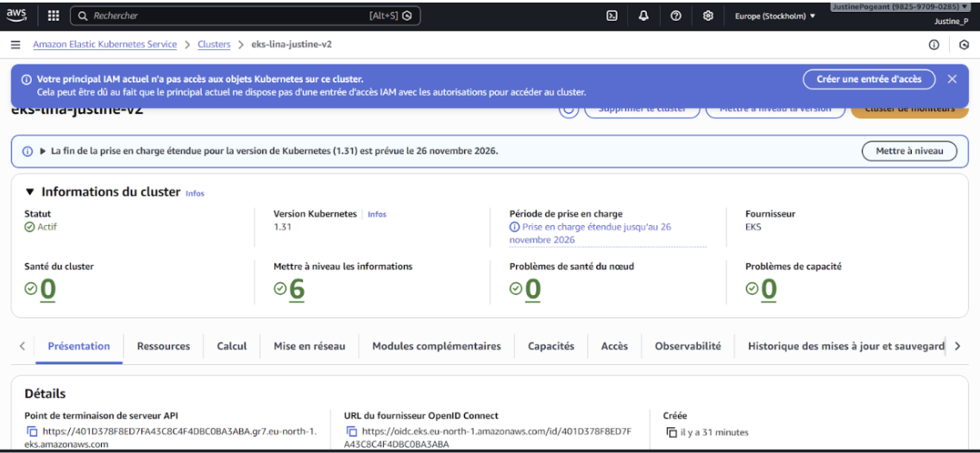Open the Calcul tab
The image size is (980, 453).
coord(232,346)
